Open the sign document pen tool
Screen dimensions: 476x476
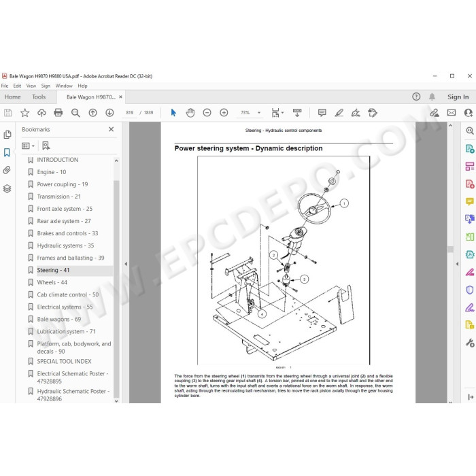point(356,113)
